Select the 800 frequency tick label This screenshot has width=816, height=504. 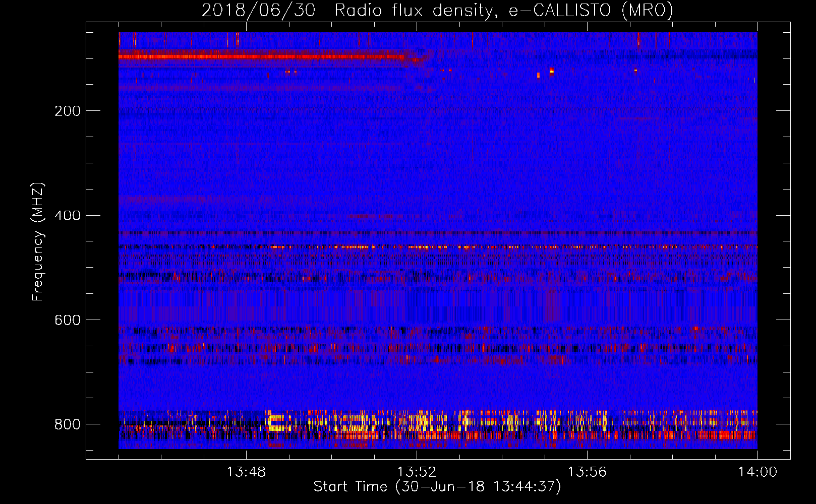[68, 424]
